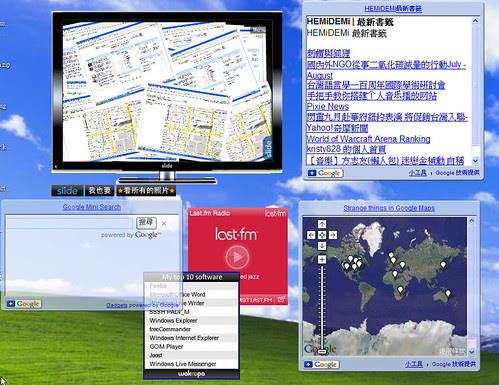Open 小工具 link in Google Maps gadget
Viewport: 499px width, 385px height.
tap(414, 364)
